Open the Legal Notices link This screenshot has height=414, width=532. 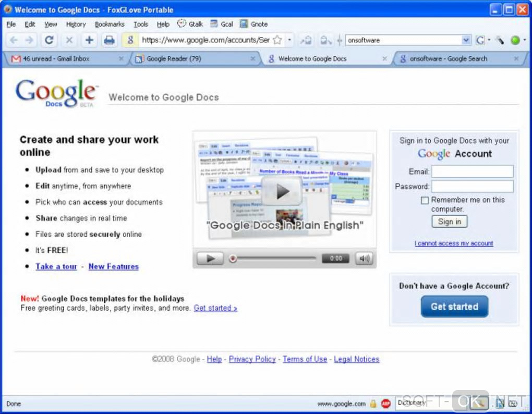(357, 359)
